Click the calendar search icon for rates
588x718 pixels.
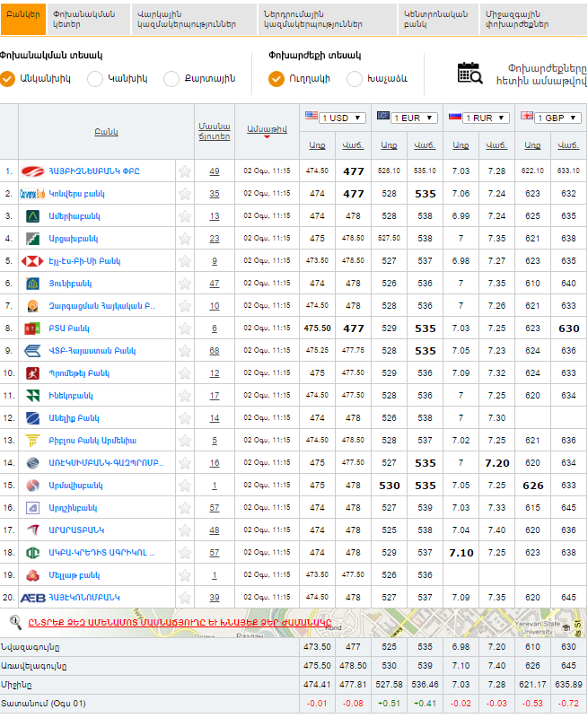coord(470,73)
